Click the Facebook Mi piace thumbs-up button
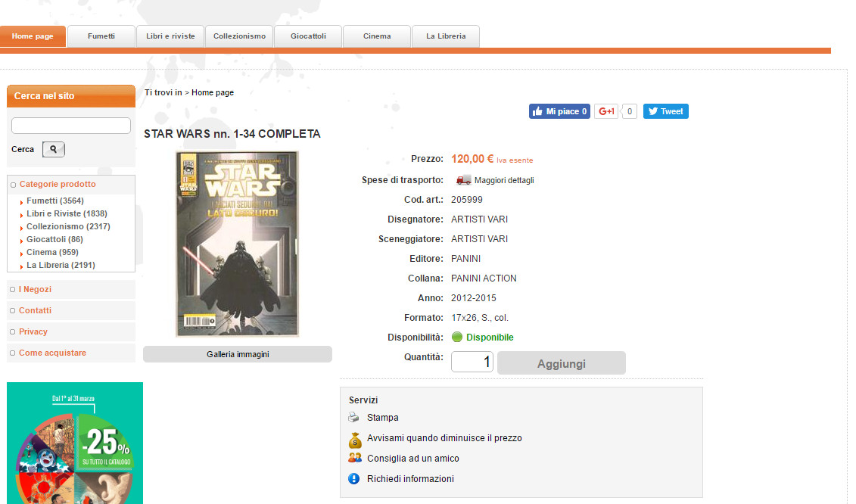856x504 pixels. [559, 111]
